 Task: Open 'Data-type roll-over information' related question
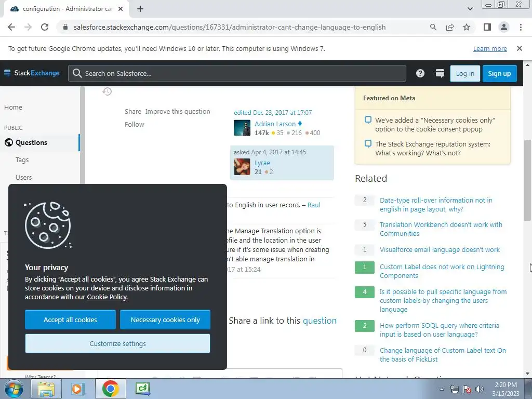click(x=436, y=205)
